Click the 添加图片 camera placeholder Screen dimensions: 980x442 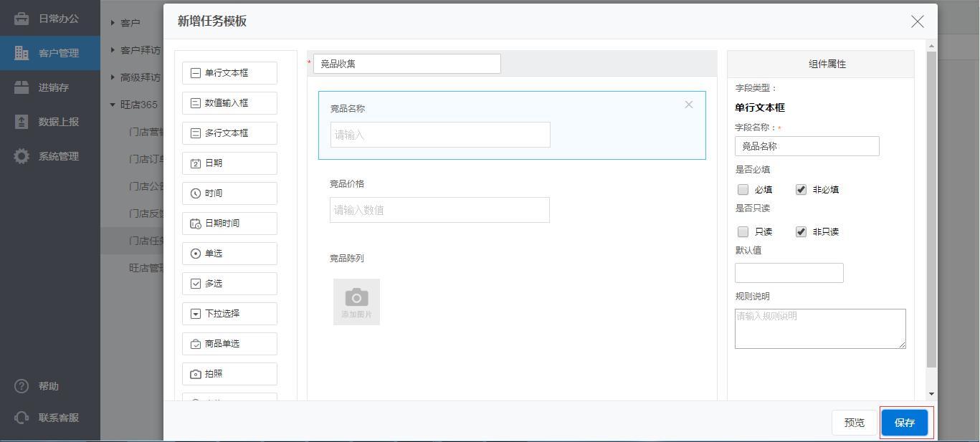356,302
